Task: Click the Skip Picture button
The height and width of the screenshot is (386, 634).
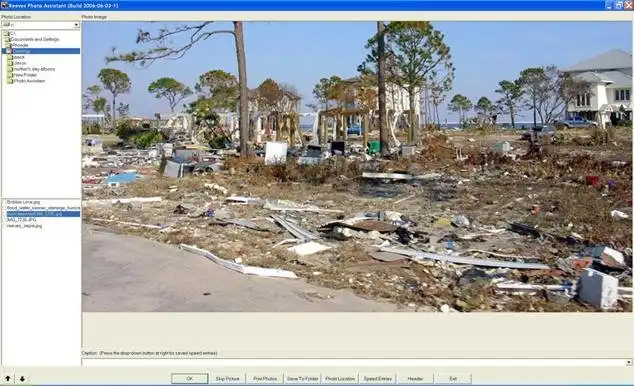Action: tap(227, 379)
